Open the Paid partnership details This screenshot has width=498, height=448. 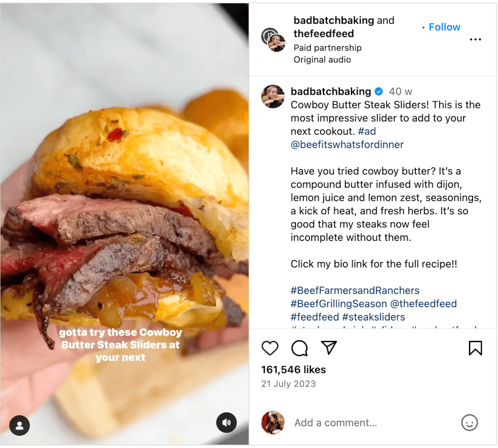[327, 48]
